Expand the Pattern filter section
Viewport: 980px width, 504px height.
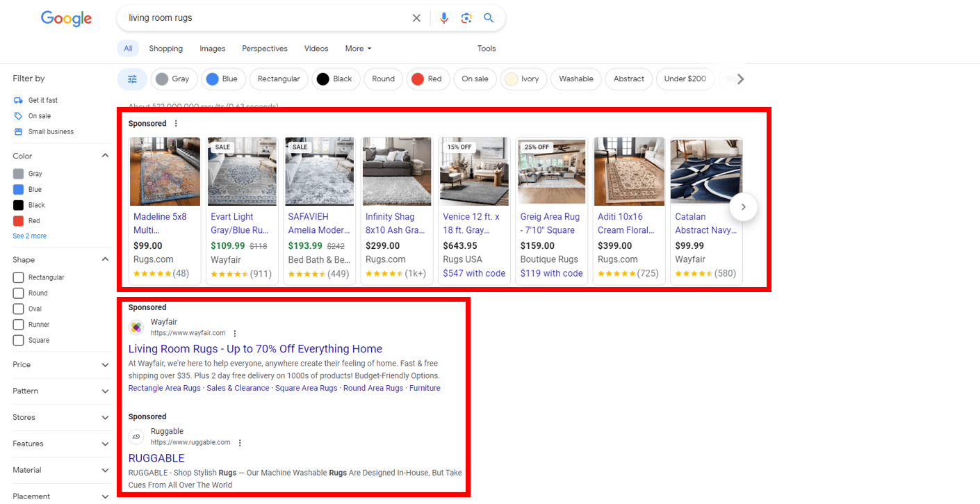pos(105,391)
